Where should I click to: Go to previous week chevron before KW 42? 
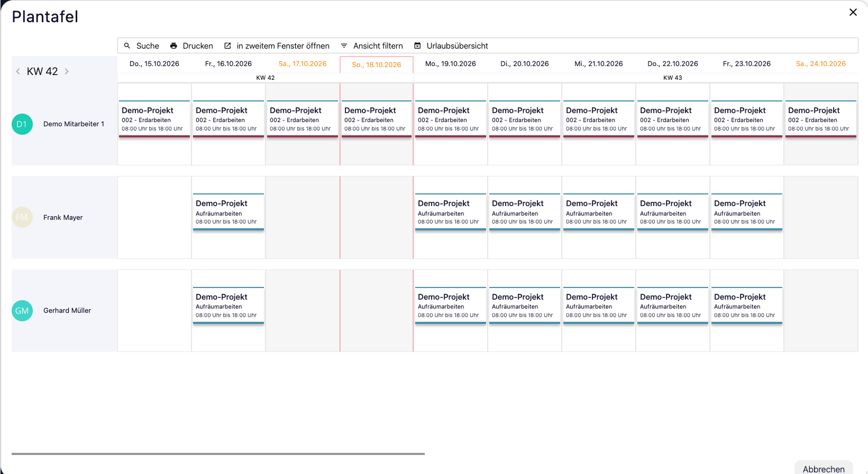click(x=18, y=71)
